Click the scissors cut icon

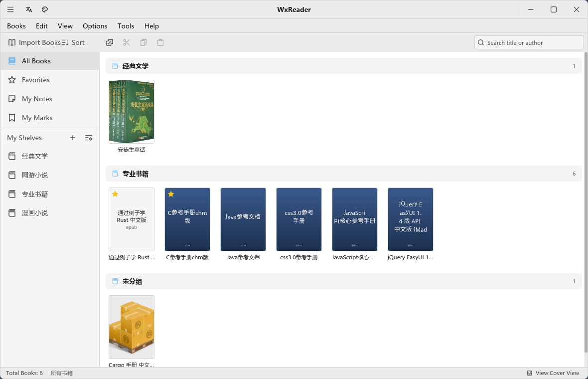click(127, 42)
